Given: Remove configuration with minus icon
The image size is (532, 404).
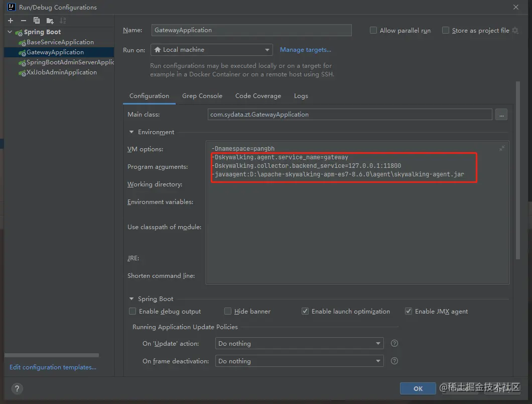Looking at the screenshot, I should point(24,21).
